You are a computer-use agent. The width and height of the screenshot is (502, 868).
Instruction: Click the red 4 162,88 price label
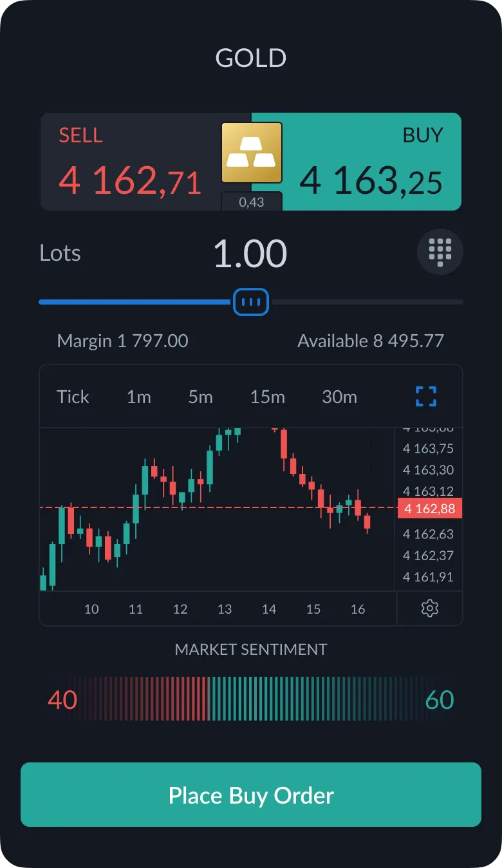pyautogui.click(x=429, y=509)
